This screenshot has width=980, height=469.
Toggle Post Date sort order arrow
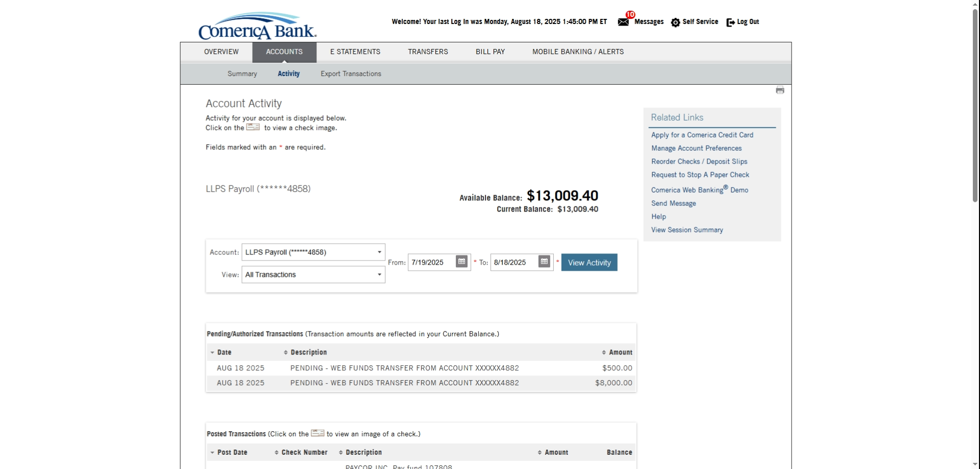[x=212, y=453]
